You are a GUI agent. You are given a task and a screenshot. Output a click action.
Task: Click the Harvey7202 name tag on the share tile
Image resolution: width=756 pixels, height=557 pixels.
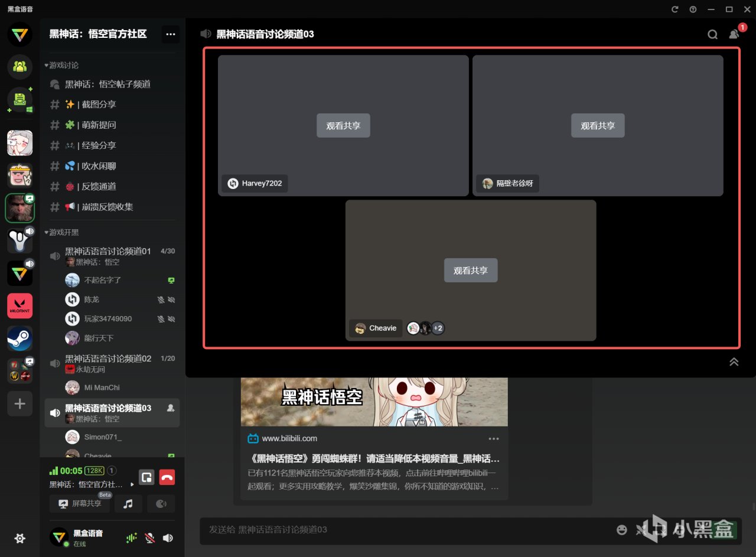tap(255, 184)
